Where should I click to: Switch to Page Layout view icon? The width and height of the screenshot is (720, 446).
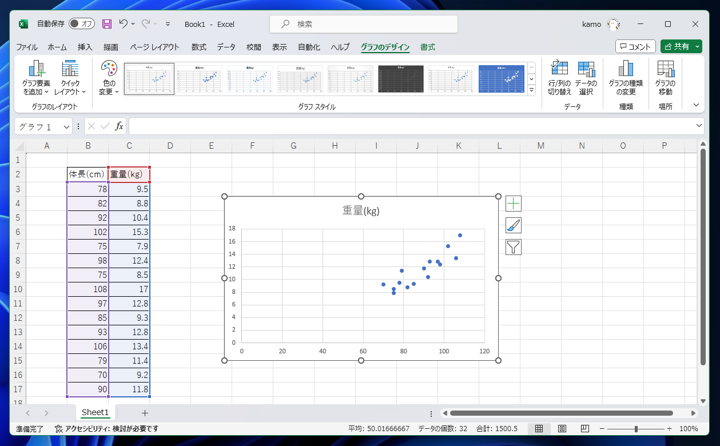[x=562, y=429]
